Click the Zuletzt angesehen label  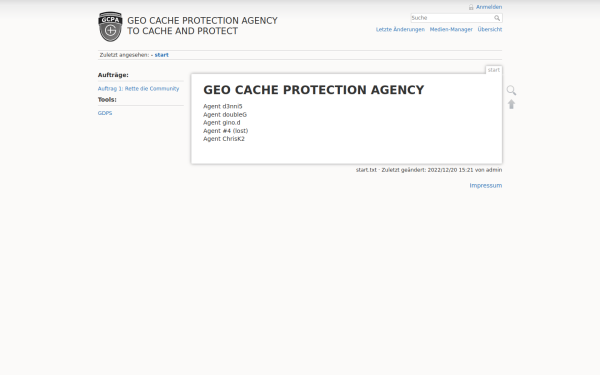click(x=124, y=55)
